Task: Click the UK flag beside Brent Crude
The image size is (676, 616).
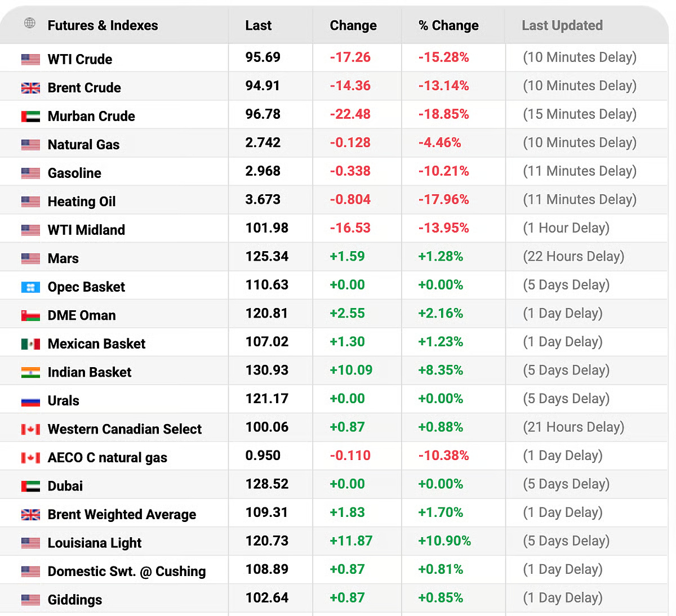Action: coord(30,88)
